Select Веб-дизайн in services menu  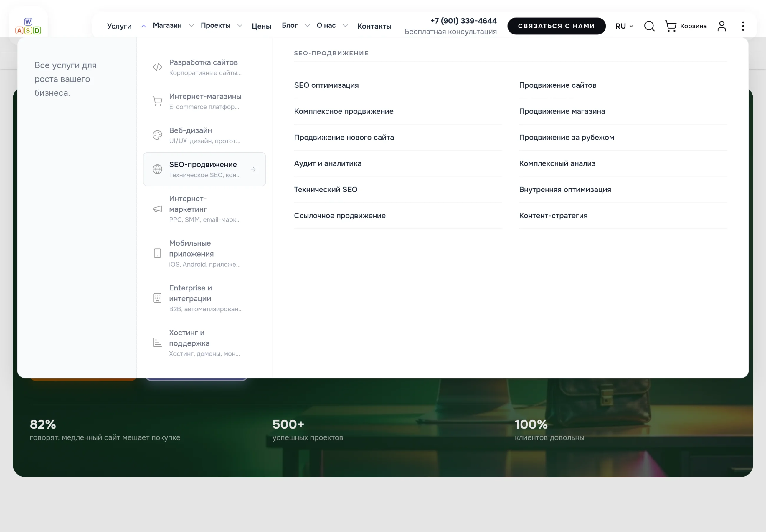coord(205,135)
